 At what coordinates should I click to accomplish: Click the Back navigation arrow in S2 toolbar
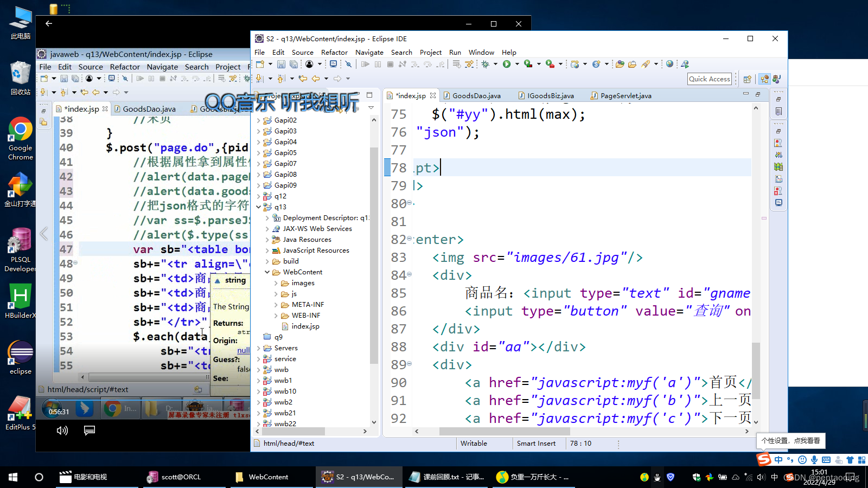(x=316, y=79)
